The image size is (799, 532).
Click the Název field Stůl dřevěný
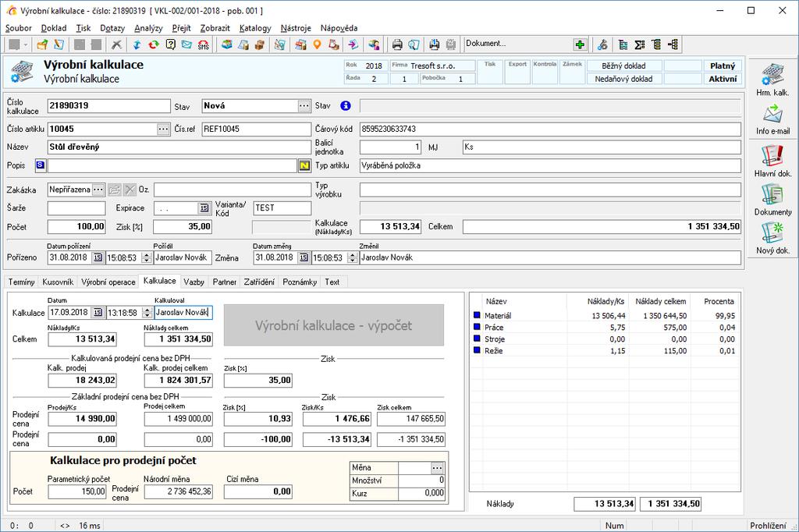pyautogui.click(x=179, y=147)
